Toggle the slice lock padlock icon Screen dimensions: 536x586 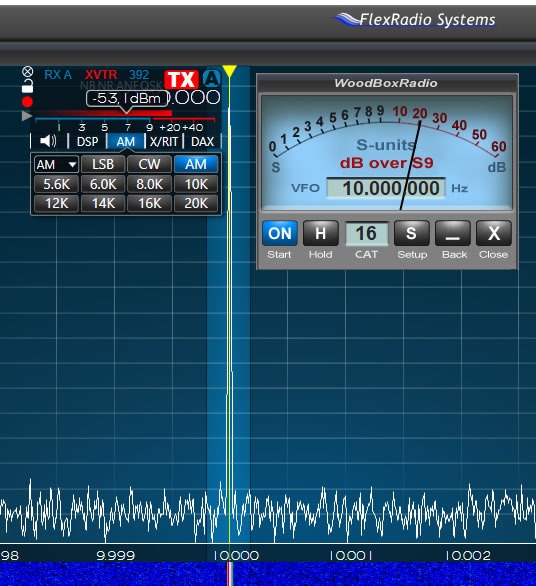[27, 86]
